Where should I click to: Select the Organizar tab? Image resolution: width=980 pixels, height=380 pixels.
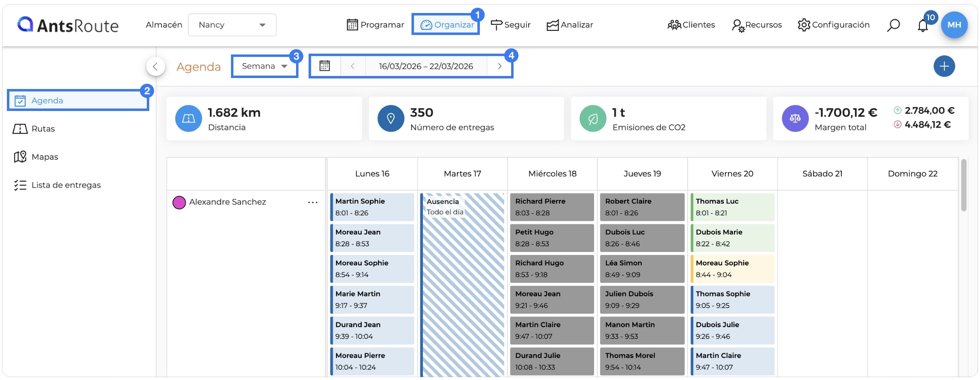[x=446, y=25]
